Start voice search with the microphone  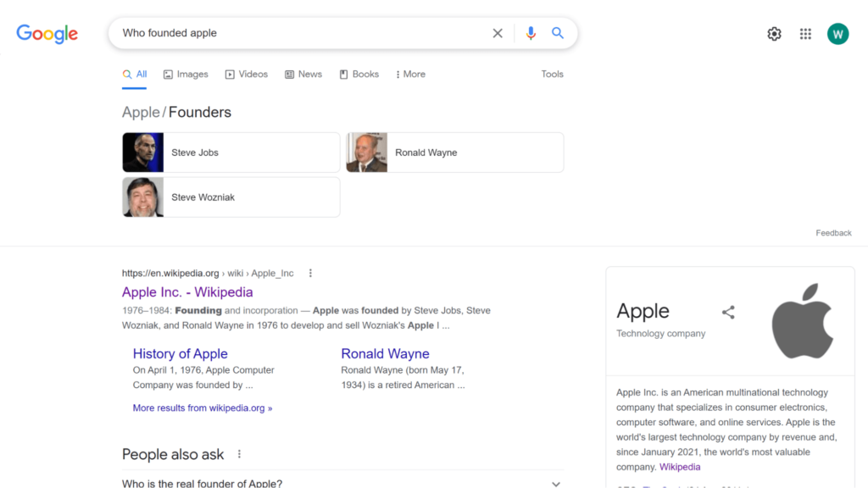tap(531, 33)
